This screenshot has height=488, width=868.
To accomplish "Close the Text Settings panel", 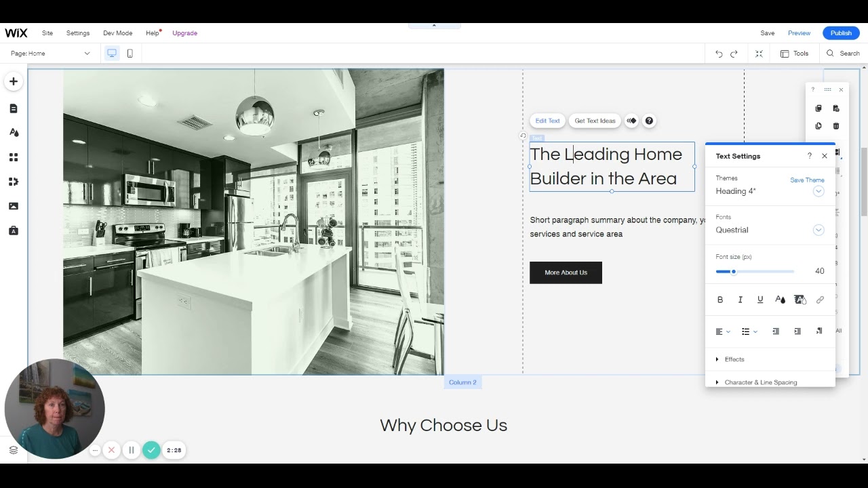I will coord(825,156).
